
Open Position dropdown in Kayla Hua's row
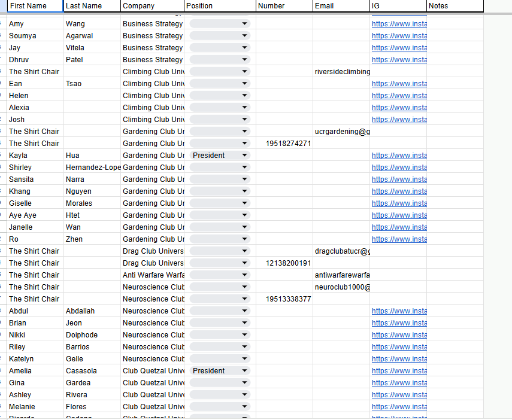click(x=244, y=156)
